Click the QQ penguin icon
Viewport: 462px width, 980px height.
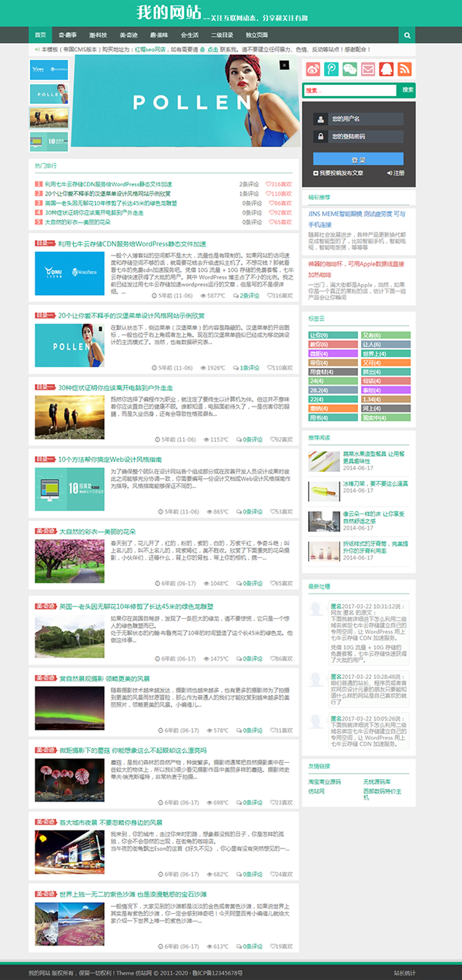coord(387,69)
